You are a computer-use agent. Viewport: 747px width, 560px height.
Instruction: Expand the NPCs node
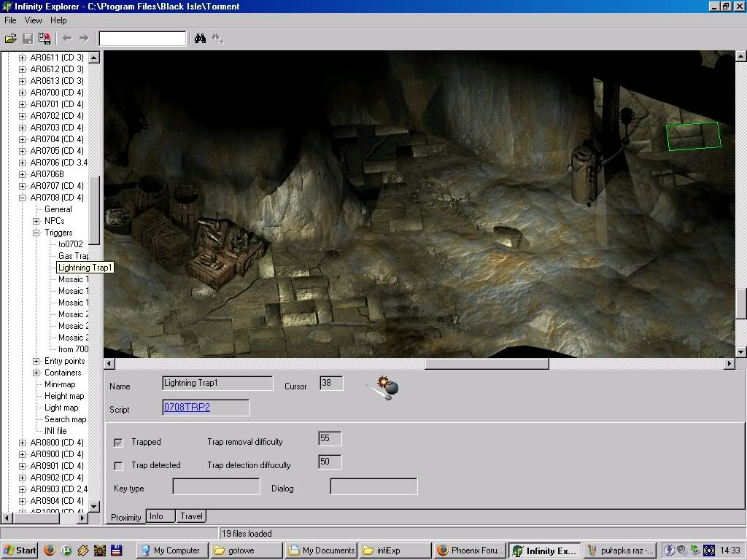coord(36,221)
